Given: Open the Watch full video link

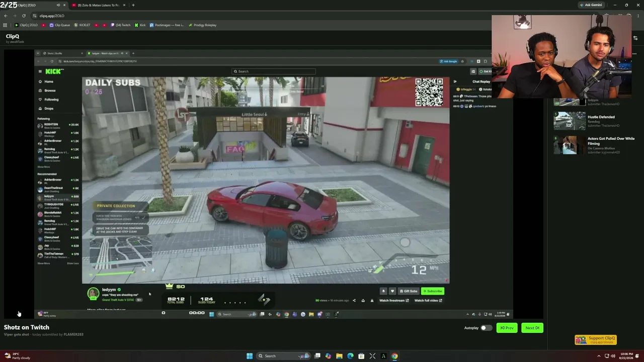Looking at the screenshot, I should [x=428, y=301].
